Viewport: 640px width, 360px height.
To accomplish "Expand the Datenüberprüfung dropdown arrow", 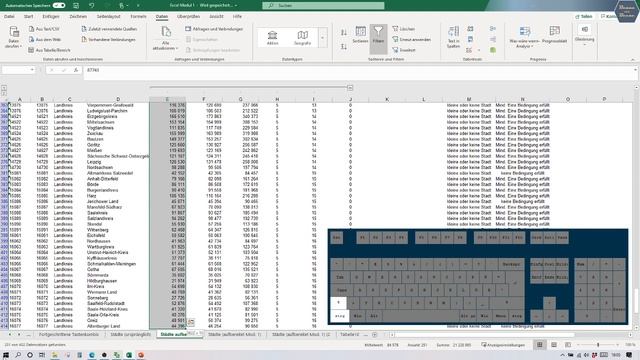I will click(478, 50).
